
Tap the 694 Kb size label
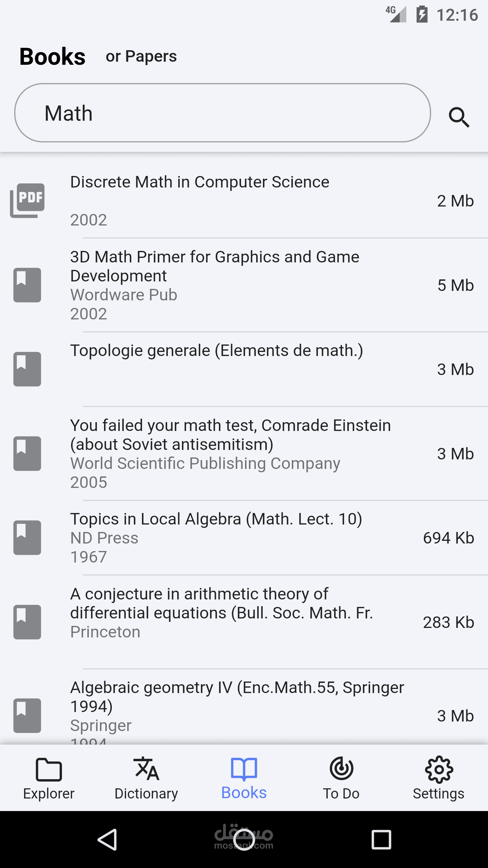[x=448, y=538]
